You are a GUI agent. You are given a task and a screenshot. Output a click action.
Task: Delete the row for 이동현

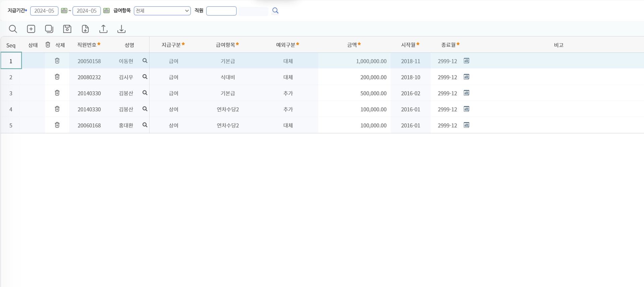[x=57, y=61]
